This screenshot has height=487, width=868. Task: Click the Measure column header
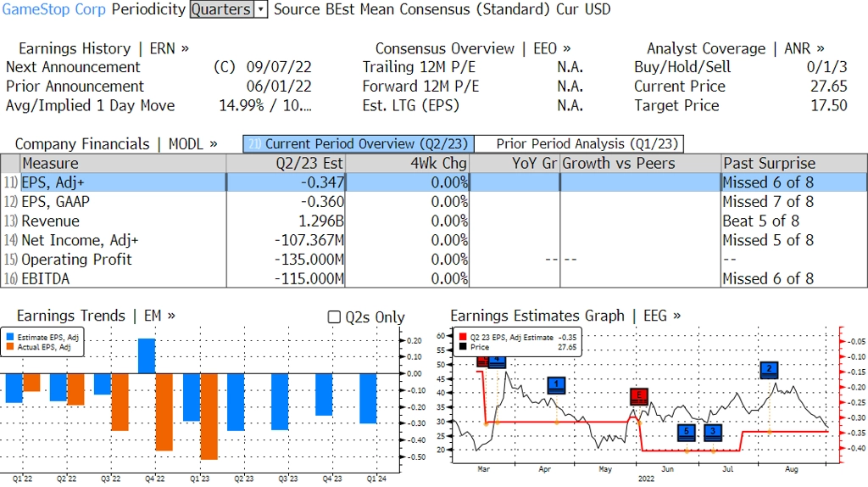coord(123,164)
